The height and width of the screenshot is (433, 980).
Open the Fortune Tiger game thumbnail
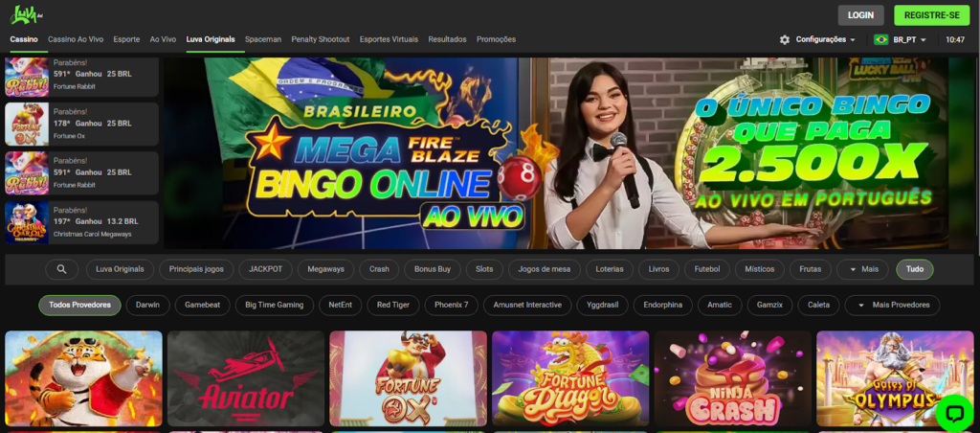[x=84, y=378]
